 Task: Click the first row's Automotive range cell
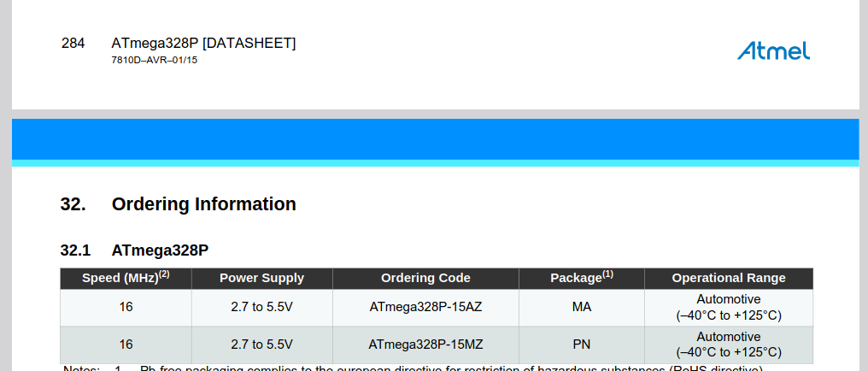729,308
